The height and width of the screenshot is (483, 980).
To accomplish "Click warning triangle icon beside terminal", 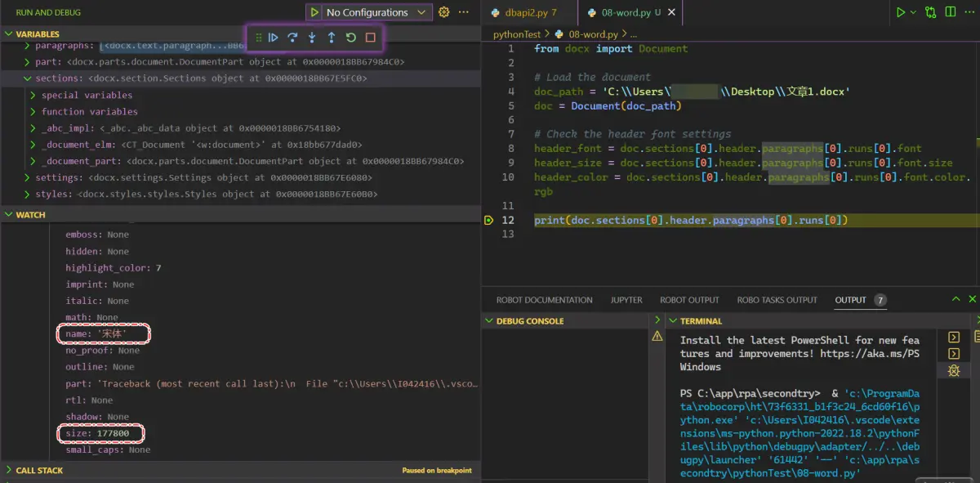I will pyautogui.click(x=657, y=336).
